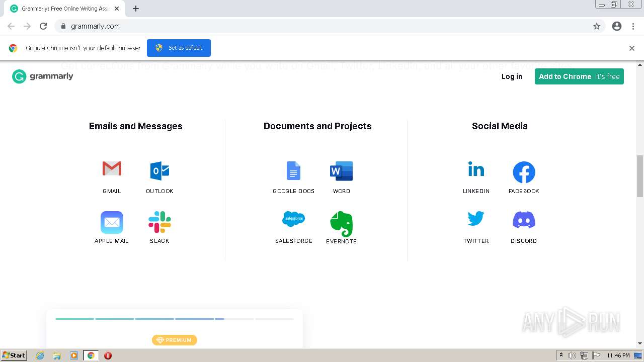Open Chrome three-dot menu
The height and width of the screenshot is (362, 644).
coord(633,26)
